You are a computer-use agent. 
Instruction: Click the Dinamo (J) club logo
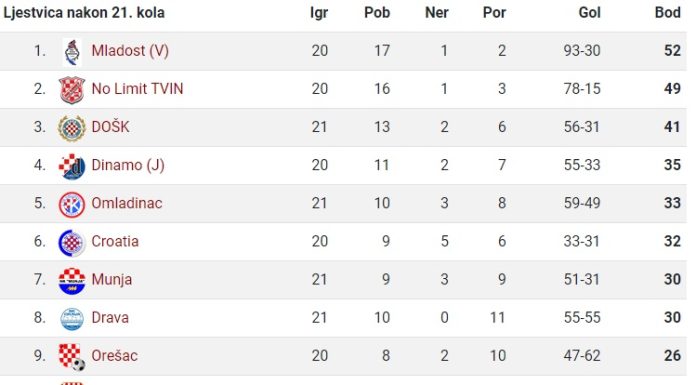click(x=72, y=167)
